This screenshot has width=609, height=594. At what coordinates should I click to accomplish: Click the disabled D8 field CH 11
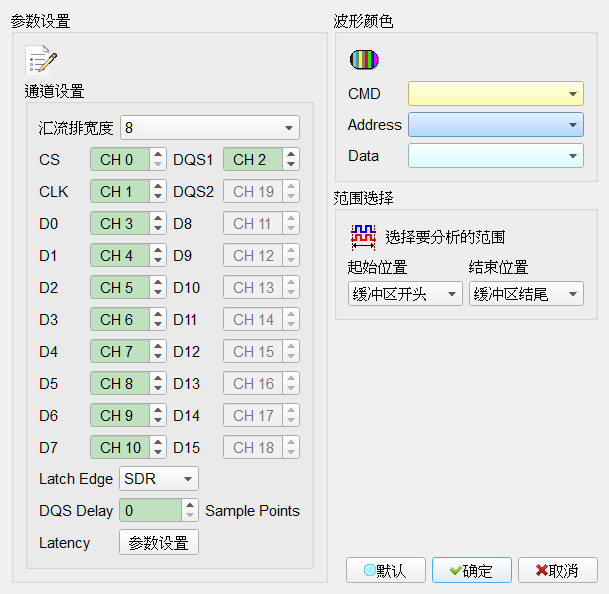click(253, 223)
